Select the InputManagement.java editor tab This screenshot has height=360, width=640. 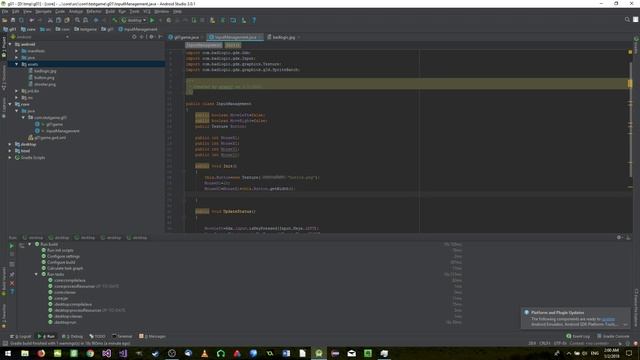coord(235,37)
